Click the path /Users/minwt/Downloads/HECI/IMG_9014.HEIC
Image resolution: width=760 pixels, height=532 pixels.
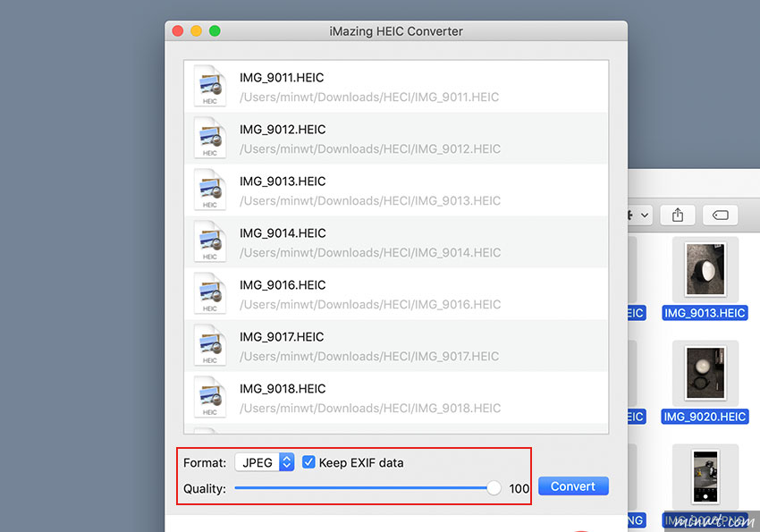tap(370, 253)
